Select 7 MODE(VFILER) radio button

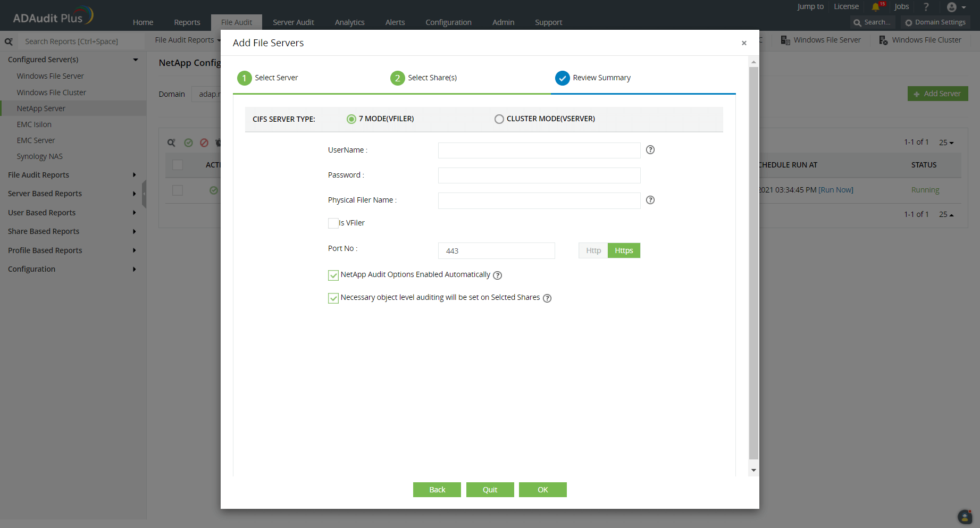351,119
